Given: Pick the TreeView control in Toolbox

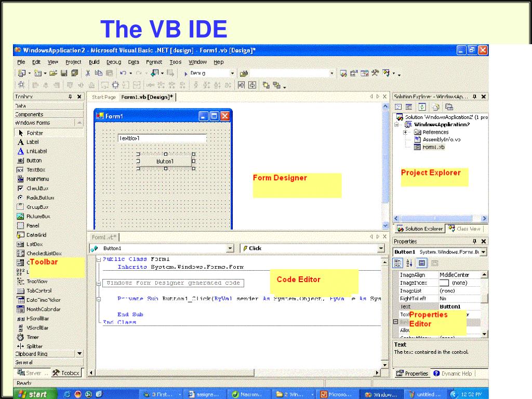Looking at the screenshot, I should 32,281.
